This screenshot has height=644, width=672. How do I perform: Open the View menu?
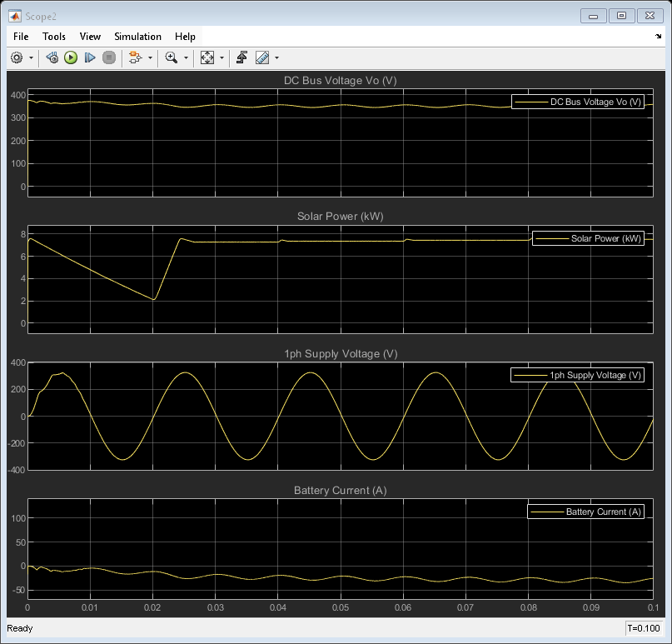point(90,37)
